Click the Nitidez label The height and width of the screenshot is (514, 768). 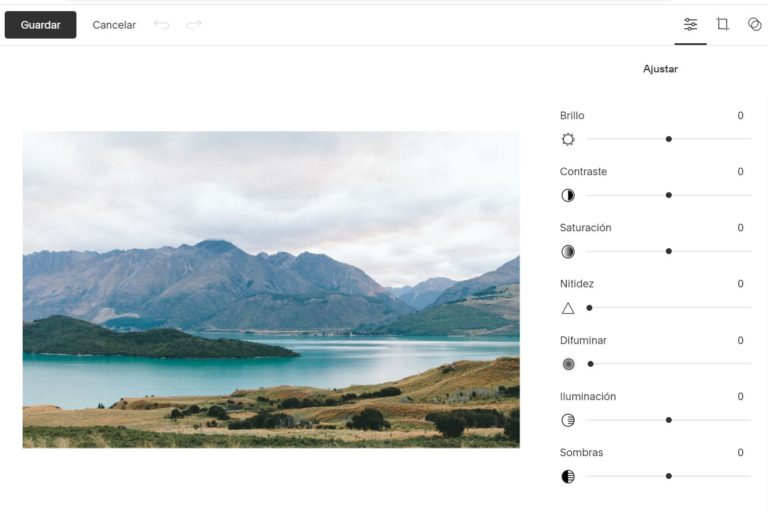pyautogui.click(x=576, y=284)
